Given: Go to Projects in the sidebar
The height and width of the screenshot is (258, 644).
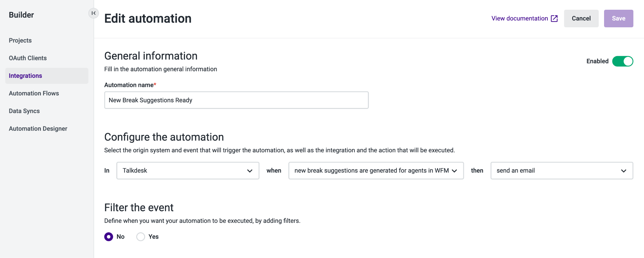Looking at the screenshot, I should click(x=20, y=40).
